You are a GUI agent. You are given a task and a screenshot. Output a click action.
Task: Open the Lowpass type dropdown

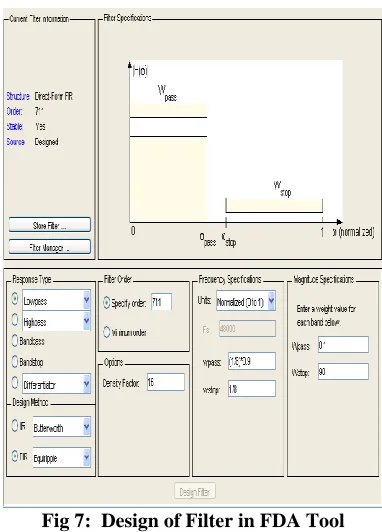56,300
